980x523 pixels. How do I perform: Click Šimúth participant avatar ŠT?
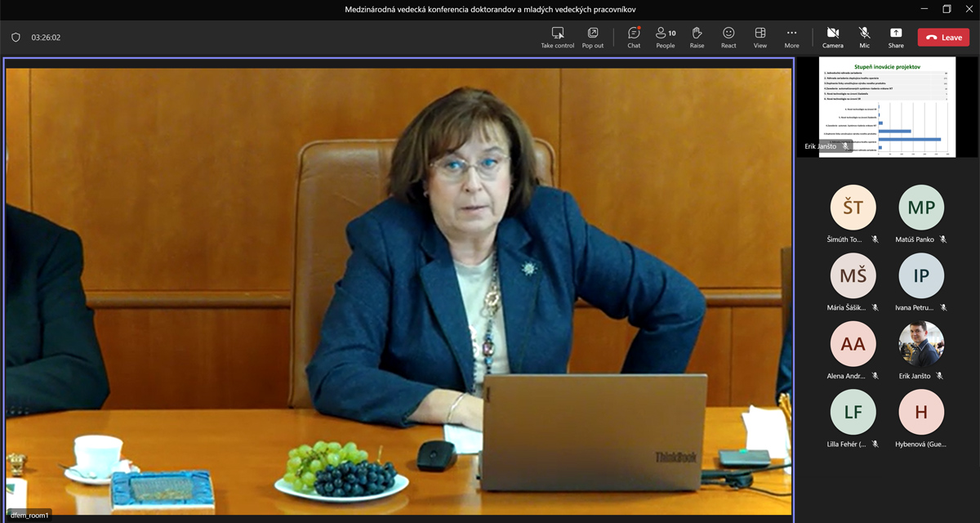pyautogui.click(x=853, y=208)
